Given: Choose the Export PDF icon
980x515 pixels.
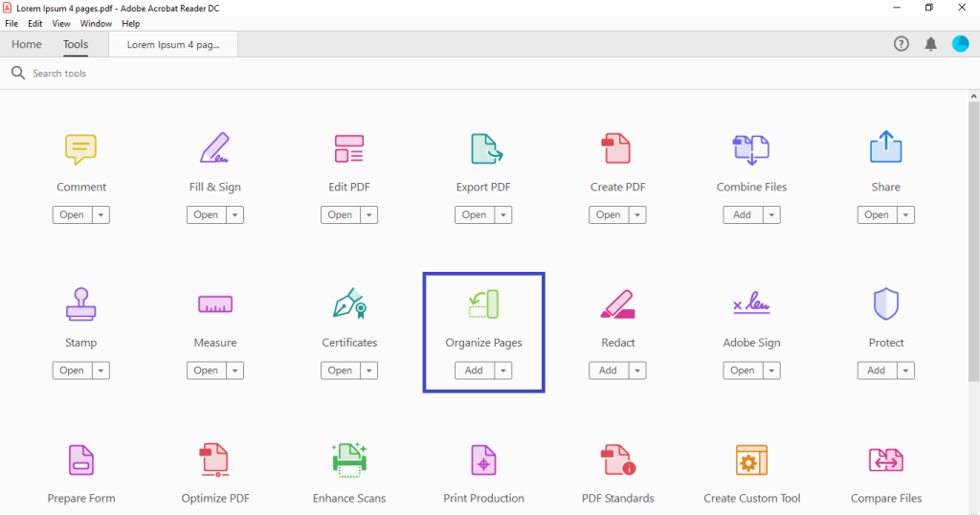Looking at the screenshot, I should tap(486, 148).
